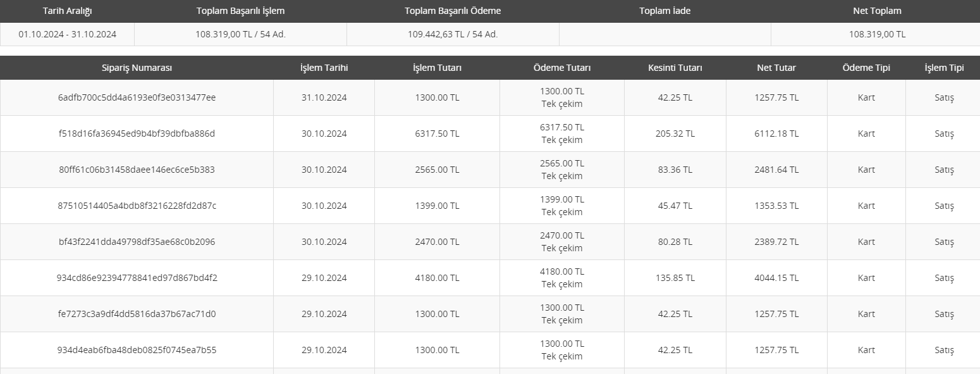The width and height of the screenshot is (980, 374).
Task: Click order bf43f2241dda49798df35ae68c0b2096
Action: click(137, 242)
